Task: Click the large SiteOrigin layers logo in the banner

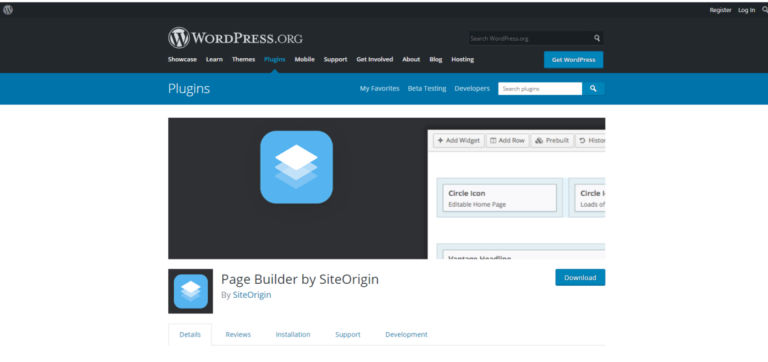Action: [x=296, y=167]
